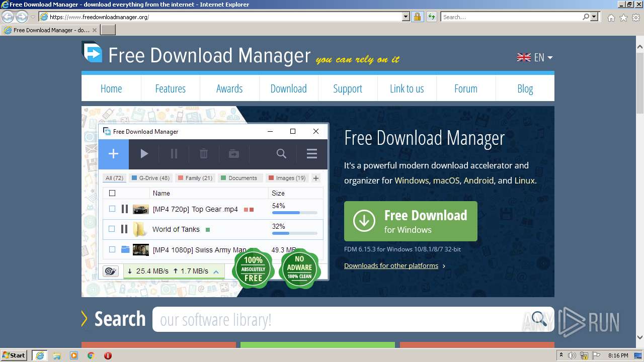This screenshot has height=362, width=644.
Task: Open the Home menu item
Action: pyautogui.click(x=111, y=88)
